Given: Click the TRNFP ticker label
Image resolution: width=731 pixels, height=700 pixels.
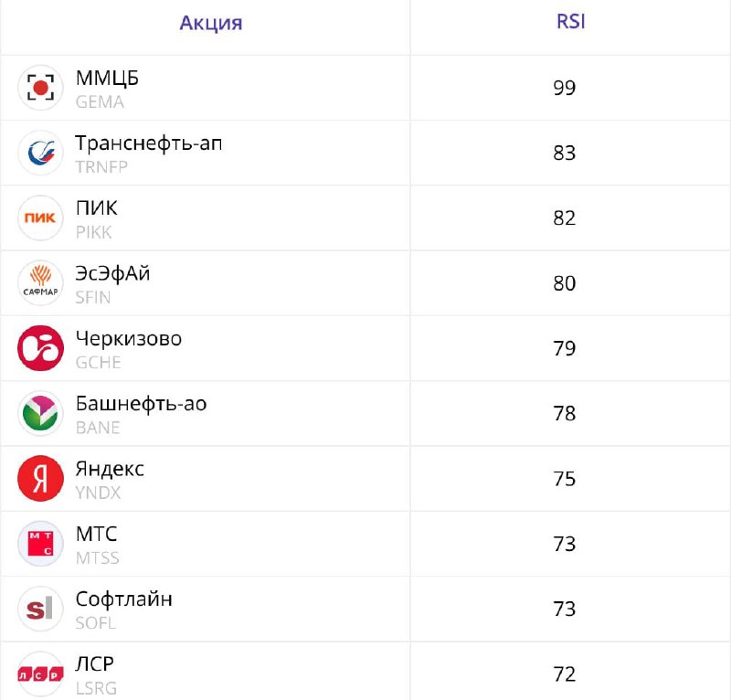Looking at the screenshot, I should click(101, 167).
